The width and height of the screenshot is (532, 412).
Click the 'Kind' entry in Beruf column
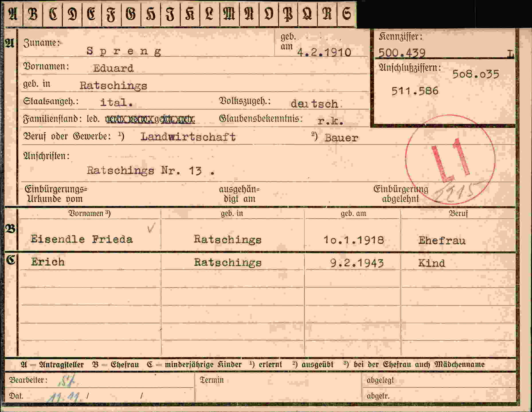click(x=432, y=263)
